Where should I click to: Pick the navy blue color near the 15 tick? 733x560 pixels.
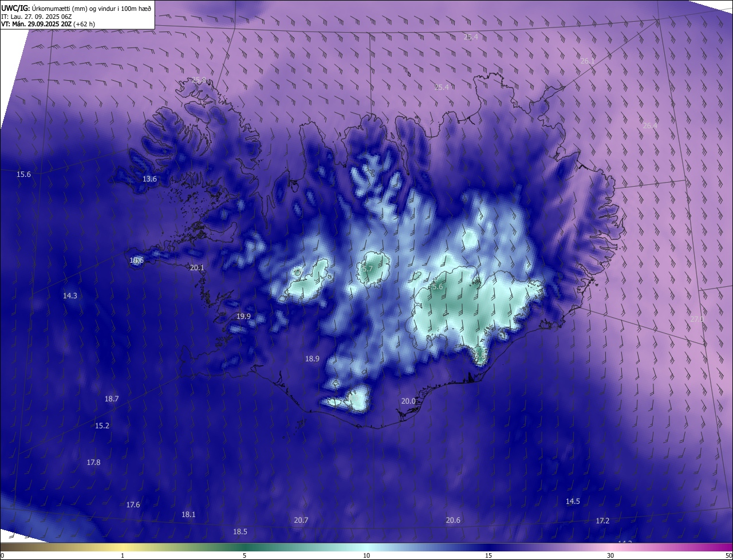pos(488,547)
